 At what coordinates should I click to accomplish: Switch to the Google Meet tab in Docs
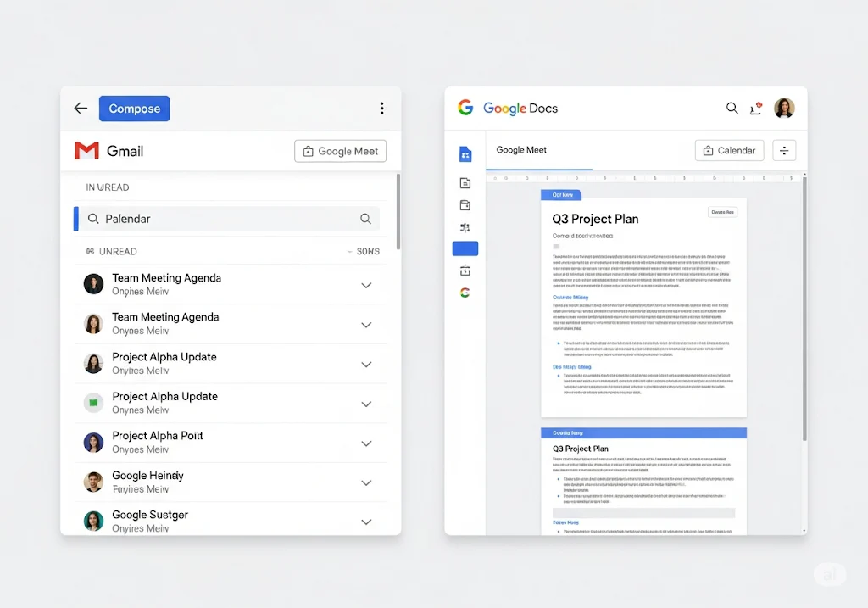[x=521, y=150]
